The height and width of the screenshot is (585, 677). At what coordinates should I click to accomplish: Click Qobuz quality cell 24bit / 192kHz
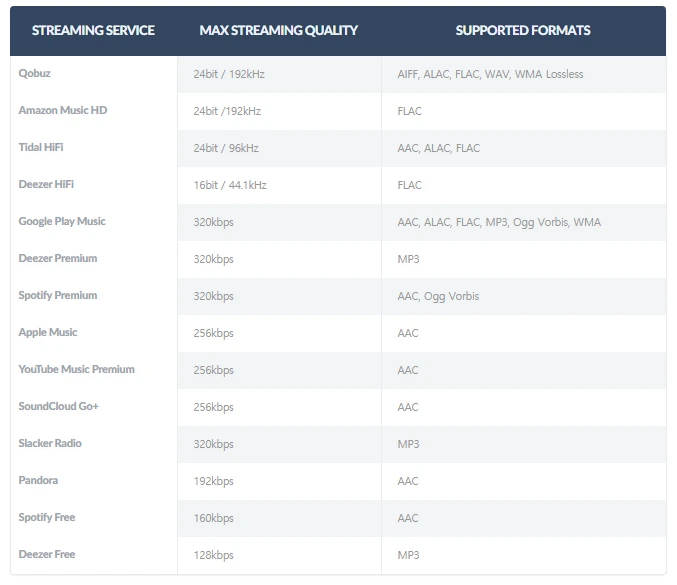pyautogui.click(x=229, y=74)
